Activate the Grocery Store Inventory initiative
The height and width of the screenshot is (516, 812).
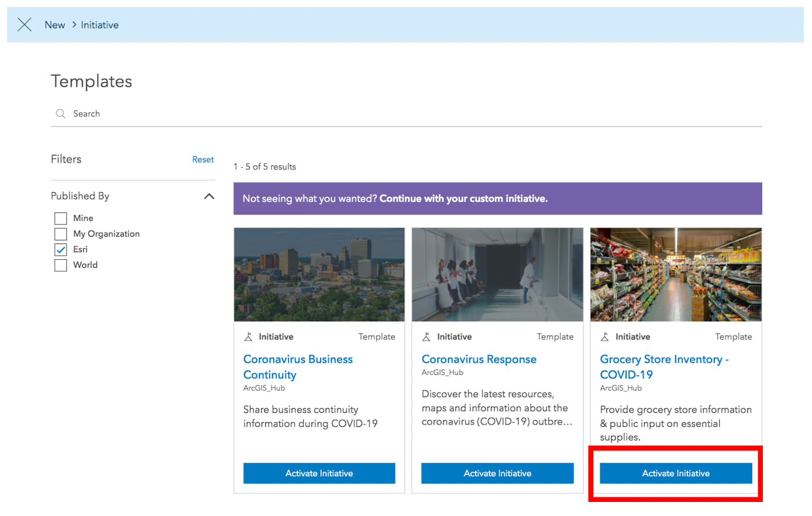676,473
